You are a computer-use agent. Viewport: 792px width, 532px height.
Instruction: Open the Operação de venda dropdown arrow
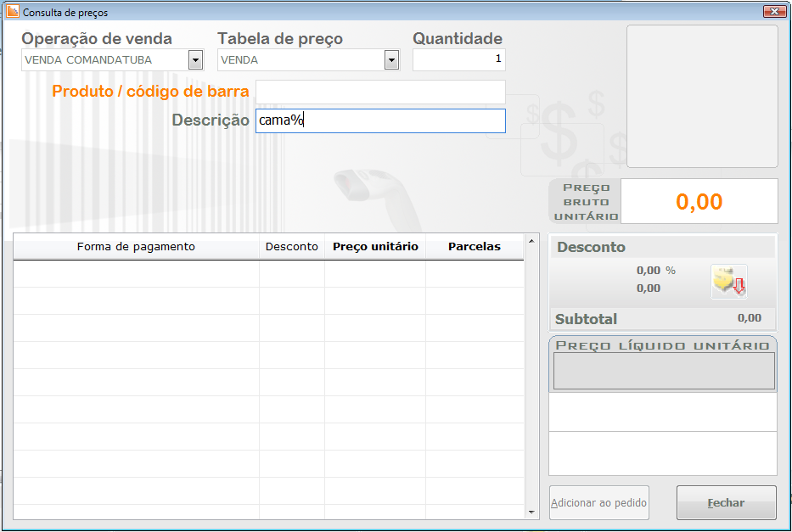(195, 60)
